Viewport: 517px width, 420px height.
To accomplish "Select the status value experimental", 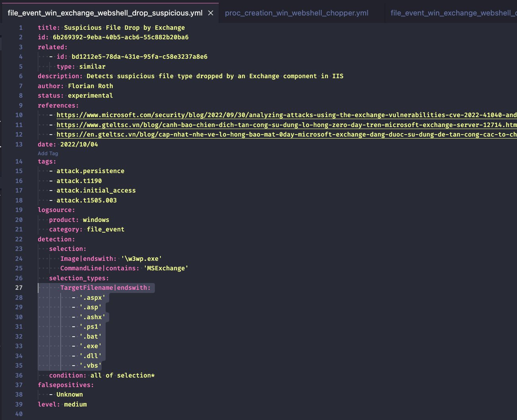I will [x=90, y=95].
